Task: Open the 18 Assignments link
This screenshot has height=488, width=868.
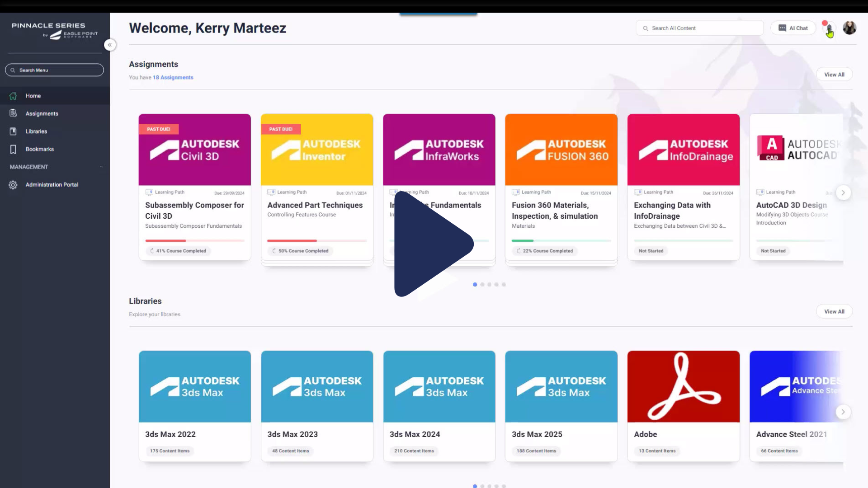Action: click(173, 77)
